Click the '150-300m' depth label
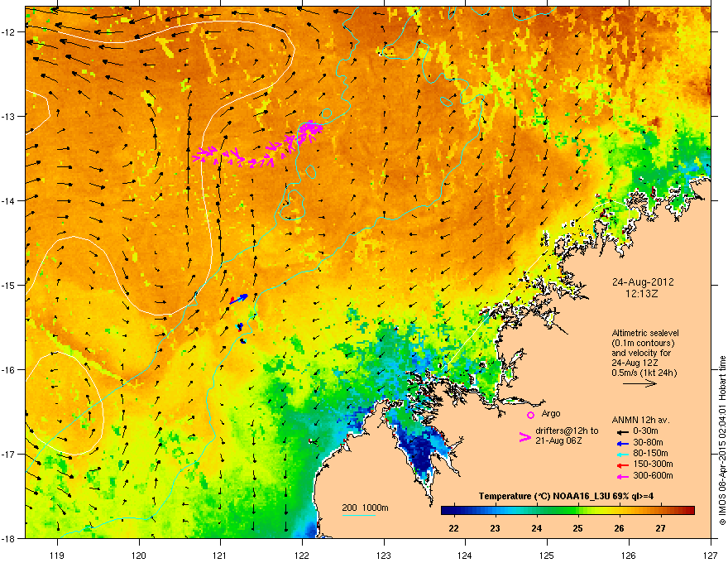 point(654,464)
